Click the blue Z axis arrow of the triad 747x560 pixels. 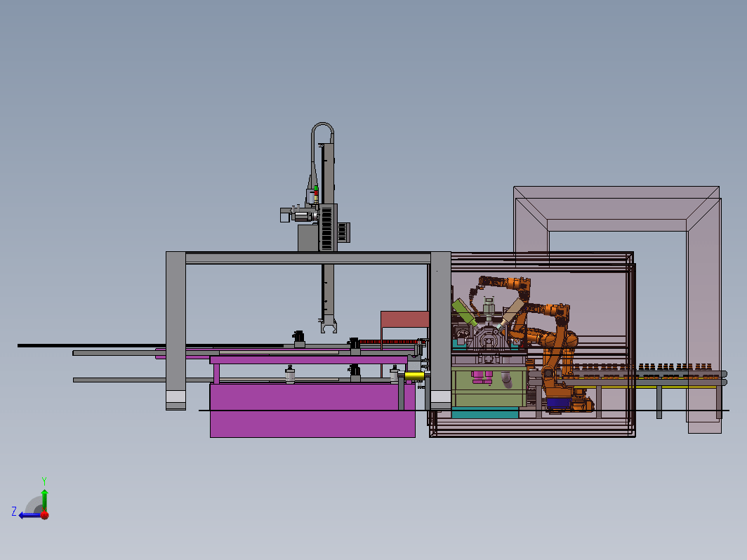tap(29, 515)
